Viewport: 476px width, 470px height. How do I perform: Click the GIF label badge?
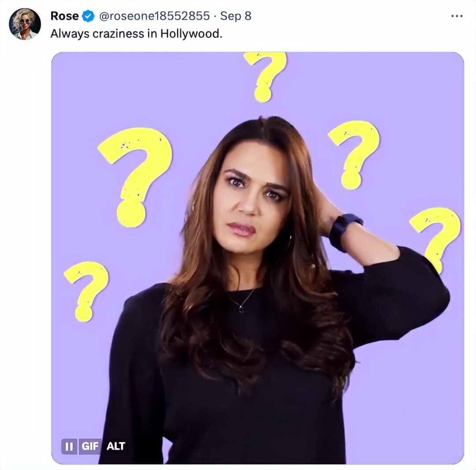coord(89,446)
